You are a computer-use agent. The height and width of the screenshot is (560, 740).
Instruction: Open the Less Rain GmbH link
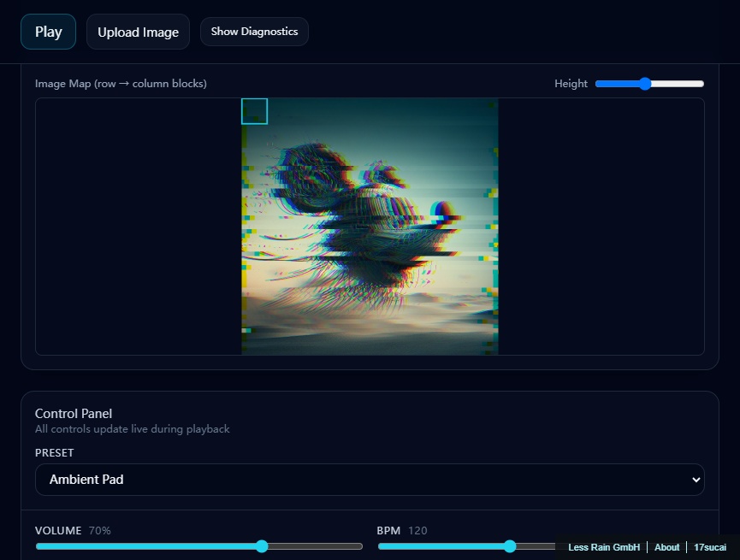tap(603, 547)
